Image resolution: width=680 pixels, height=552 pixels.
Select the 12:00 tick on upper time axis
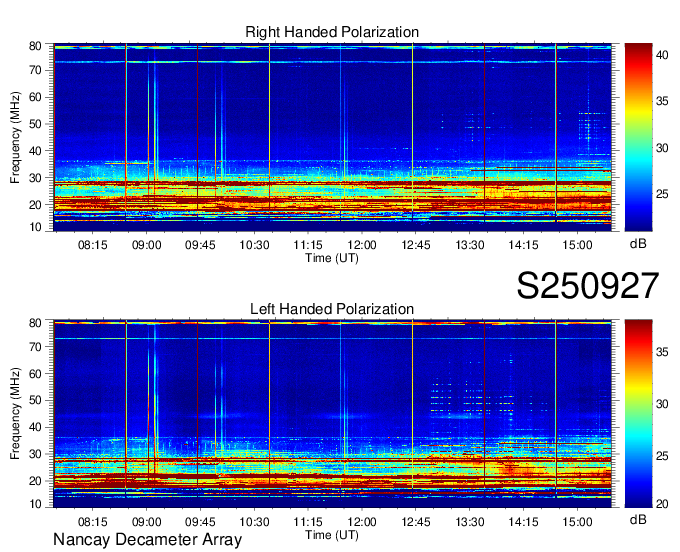(x=361, y=243)
